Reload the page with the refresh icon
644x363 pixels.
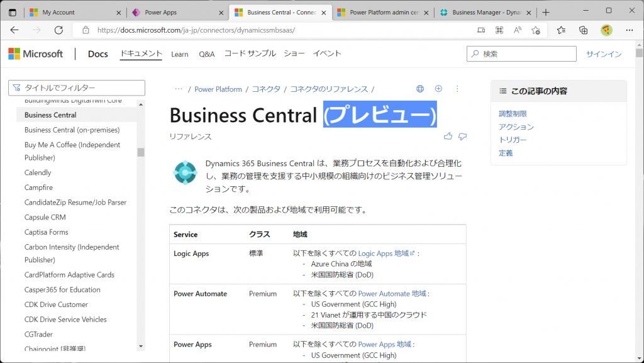click(x=58, y=30)
